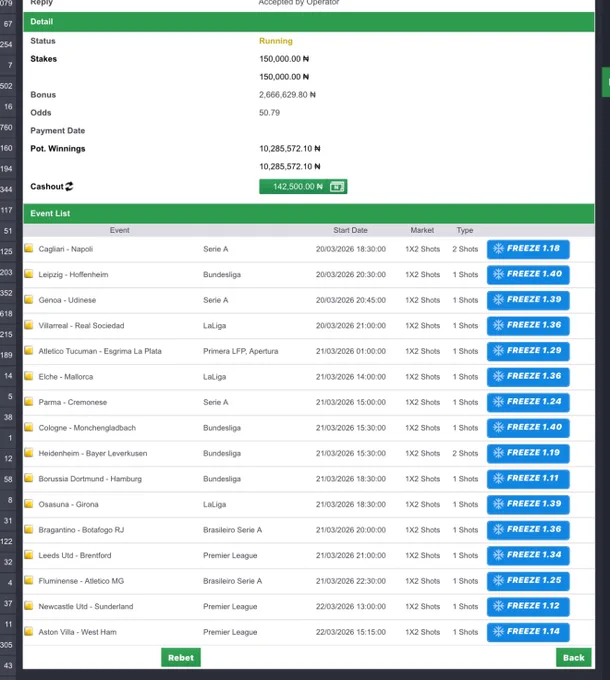This screenshot has width=610, height=680.
Task: Click the yellow icon beside Elche - Mallorca
Action: [29, 376]
